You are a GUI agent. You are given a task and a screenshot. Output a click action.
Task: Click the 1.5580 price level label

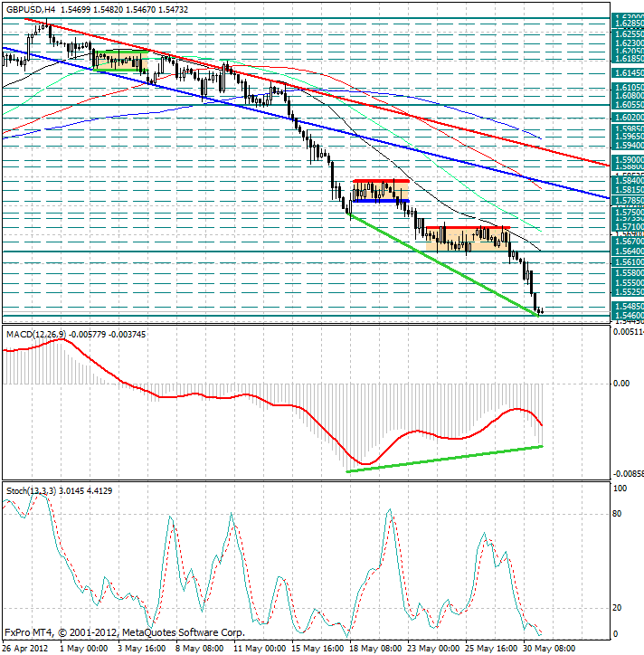click(628, 273)
